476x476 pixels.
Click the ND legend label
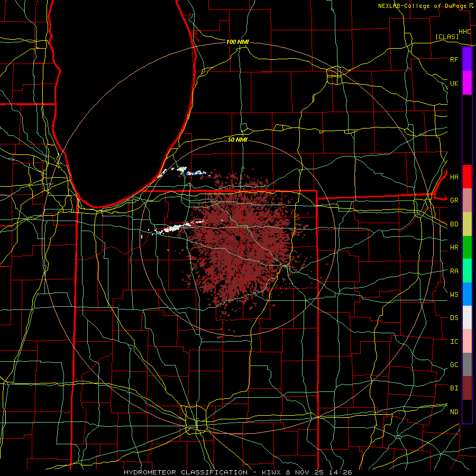coord(454,412)
